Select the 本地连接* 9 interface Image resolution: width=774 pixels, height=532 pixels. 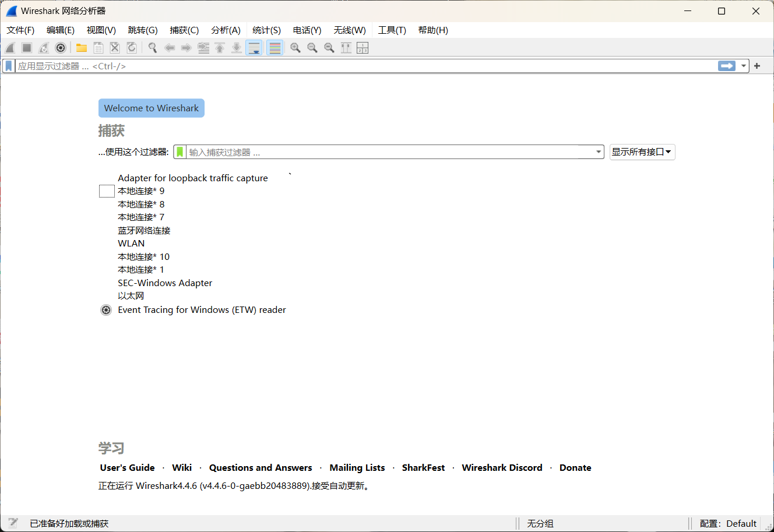pyautogui.click(x=141, y=191)
